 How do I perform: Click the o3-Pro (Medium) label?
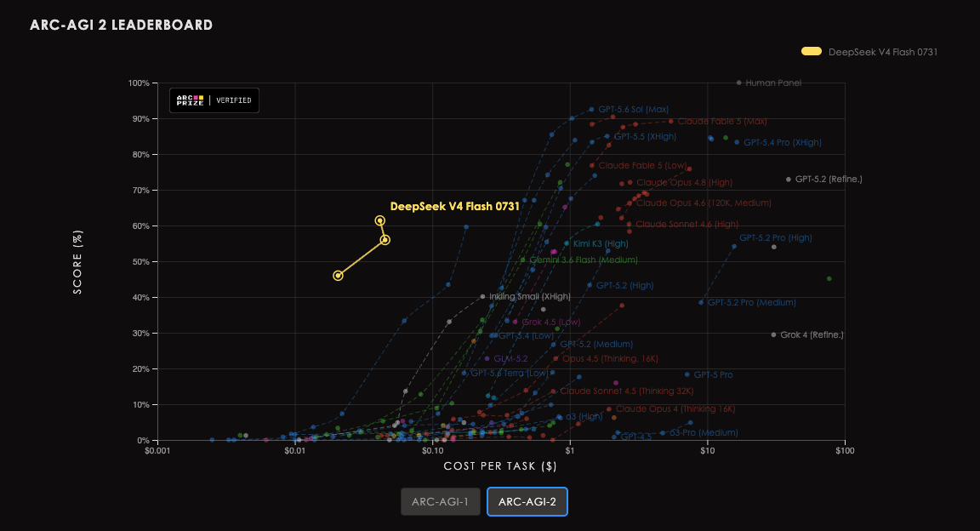tap(704, 433)
